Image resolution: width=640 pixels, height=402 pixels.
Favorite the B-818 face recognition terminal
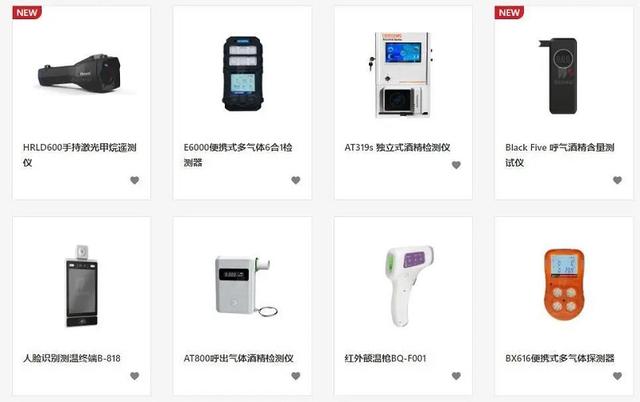(x=135, y=376)
